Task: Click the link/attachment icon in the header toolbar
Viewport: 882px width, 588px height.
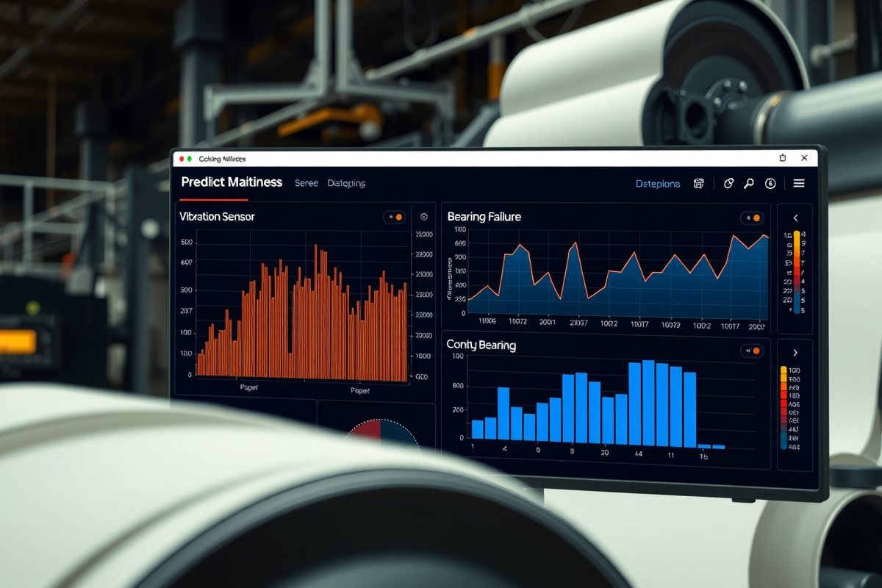Action: tap(728, 184)
